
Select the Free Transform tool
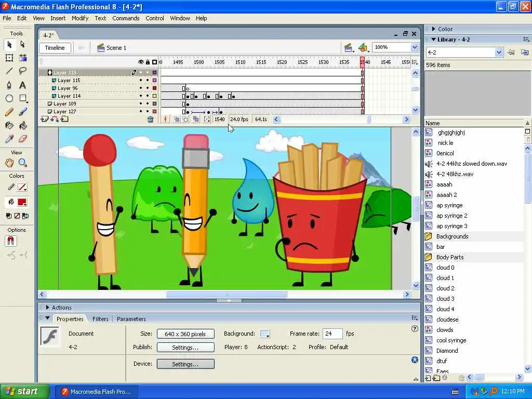coord(9,58)
